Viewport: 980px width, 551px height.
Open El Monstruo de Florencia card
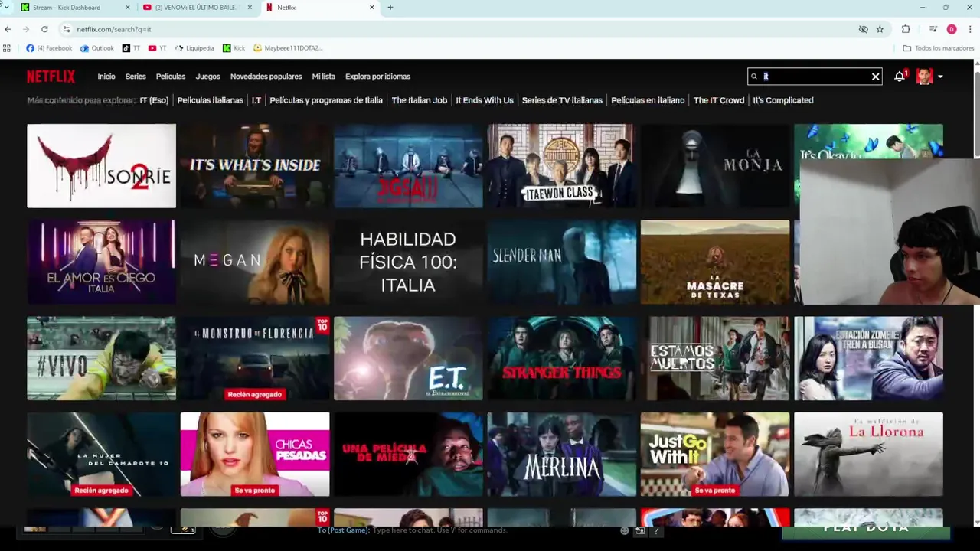tap(255, 358)
